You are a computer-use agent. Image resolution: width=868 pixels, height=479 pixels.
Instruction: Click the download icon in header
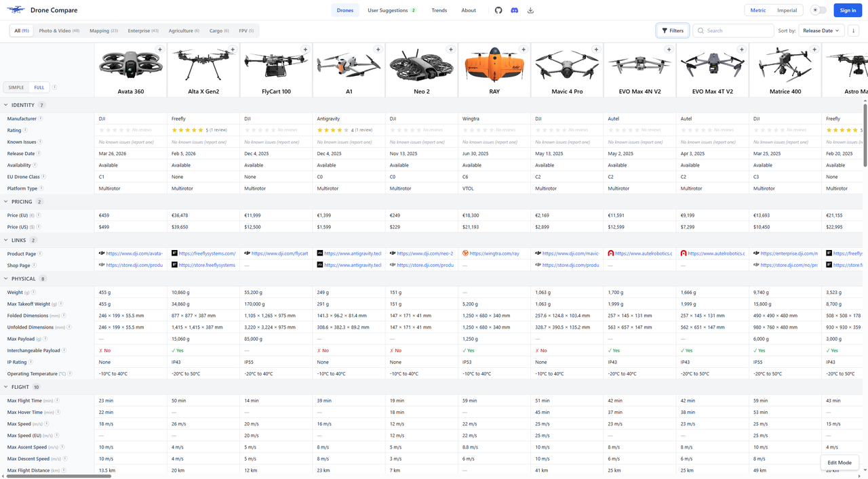[530, 10]
